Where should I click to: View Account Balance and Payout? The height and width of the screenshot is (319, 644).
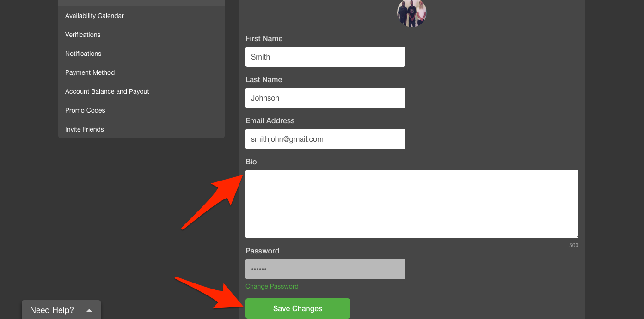pos(141,91)
